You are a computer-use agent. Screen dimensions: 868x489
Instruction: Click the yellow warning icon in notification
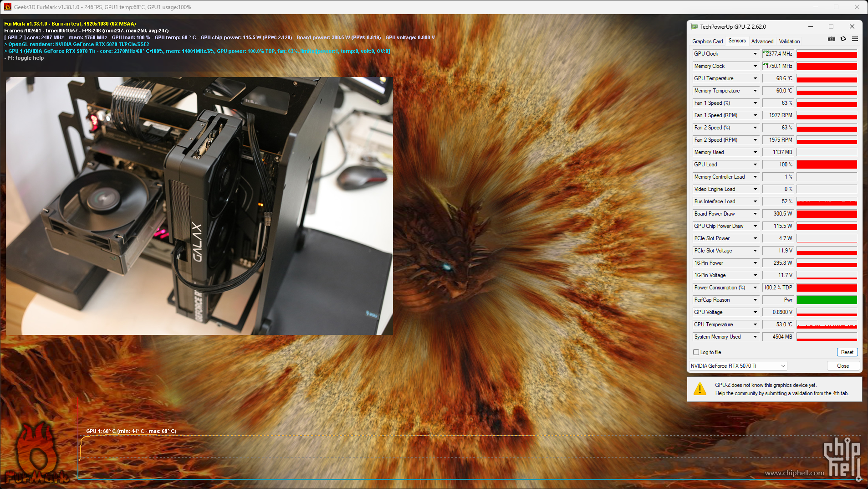(x=700, y=389)
